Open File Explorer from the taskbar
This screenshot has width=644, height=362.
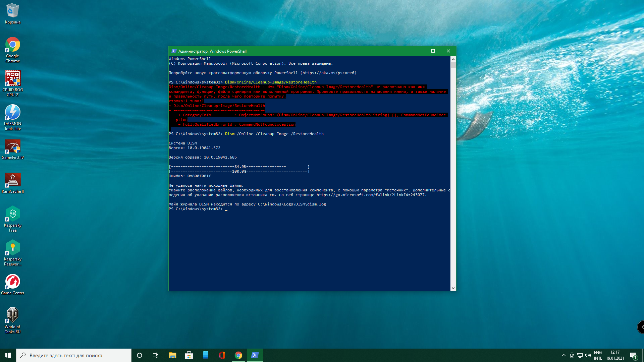[172, 355]
